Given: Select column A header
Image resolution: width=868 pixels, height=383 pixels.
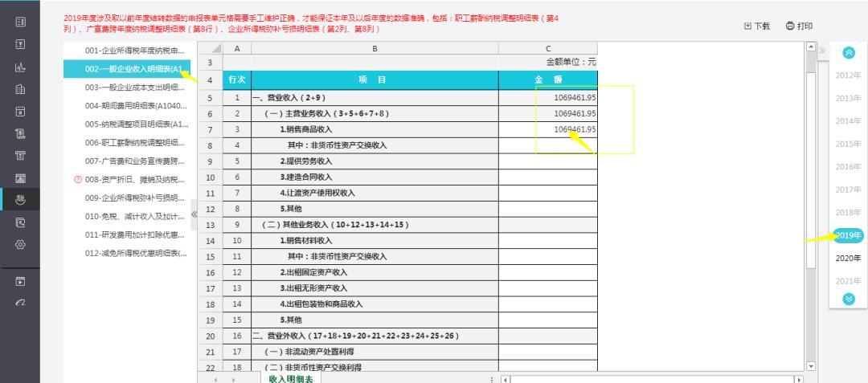Looking at the screenshot, I should (x=237, y=49).
